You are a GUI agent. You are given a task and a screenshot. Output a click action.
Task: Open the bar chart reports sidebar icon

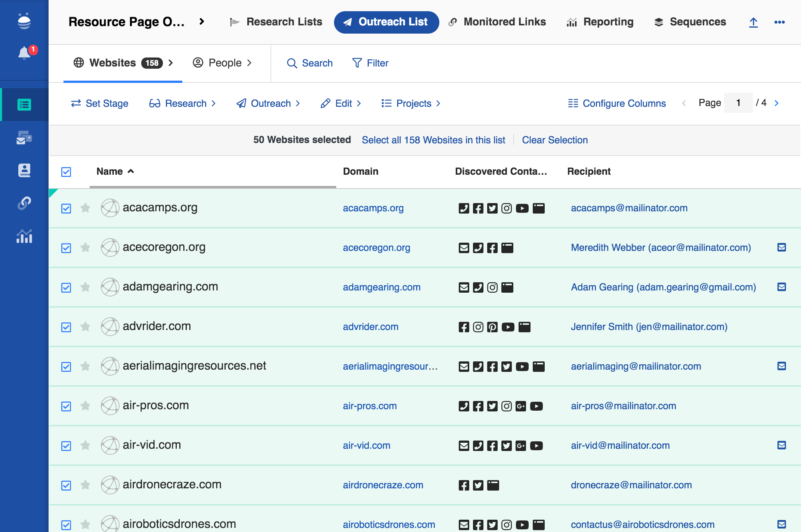coord(24,236)
